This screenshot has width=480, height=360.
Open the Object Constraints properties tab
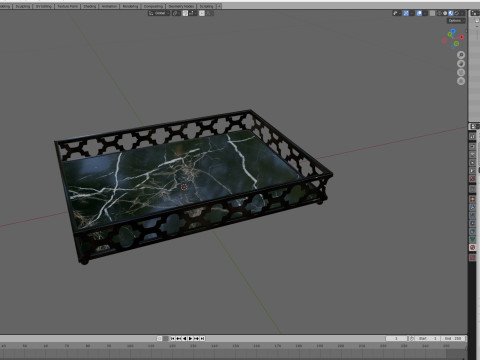pos(473,231)
